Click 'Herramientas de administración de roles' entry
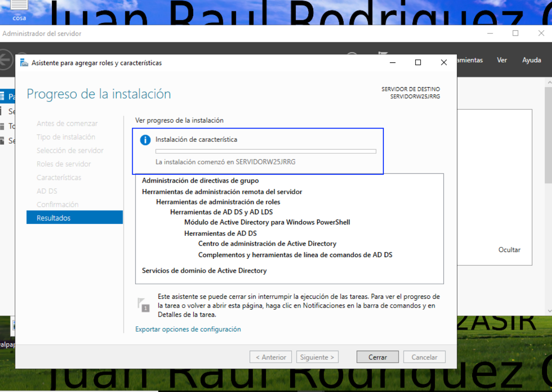 coord(218,202)
